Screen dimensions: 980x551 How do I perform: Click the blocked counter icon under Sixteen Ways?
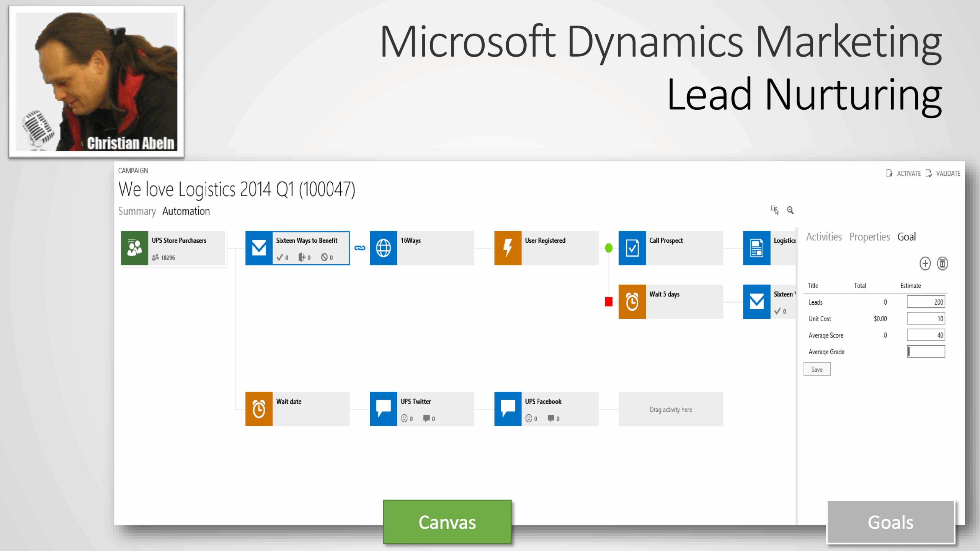point(324,258)
